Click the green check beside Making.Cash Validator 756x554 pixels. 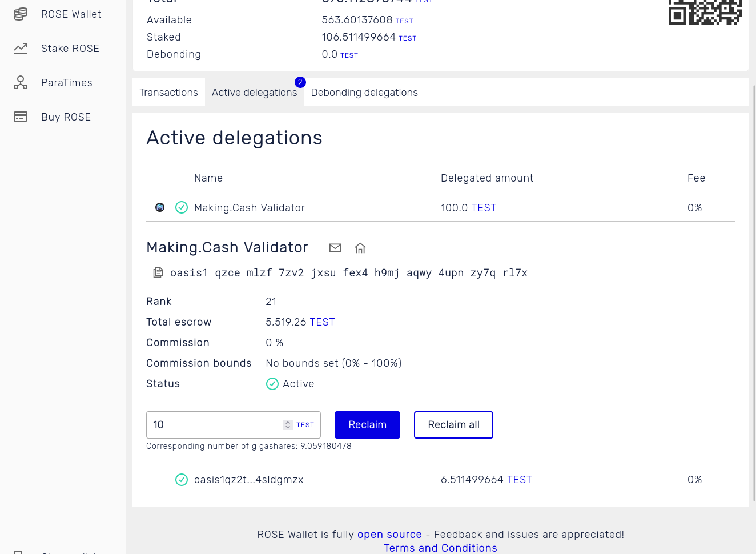click(182, 207)
